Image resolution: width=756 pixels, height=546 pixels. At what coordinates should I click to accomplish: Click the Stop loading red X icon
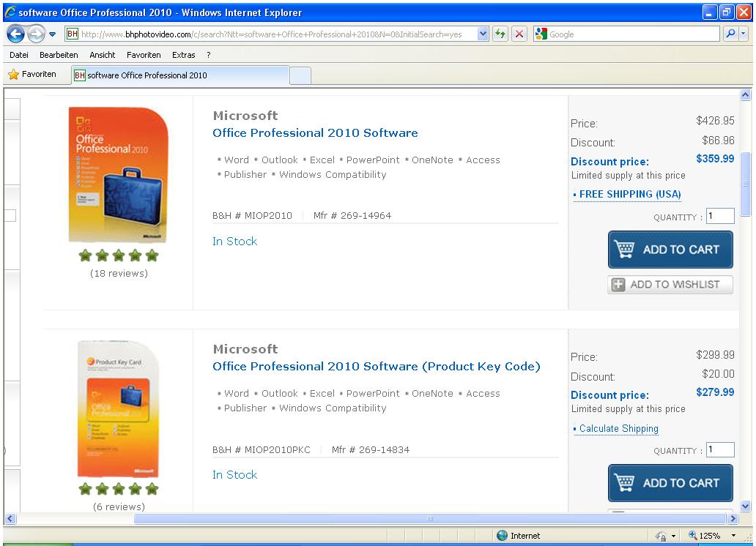519,34
